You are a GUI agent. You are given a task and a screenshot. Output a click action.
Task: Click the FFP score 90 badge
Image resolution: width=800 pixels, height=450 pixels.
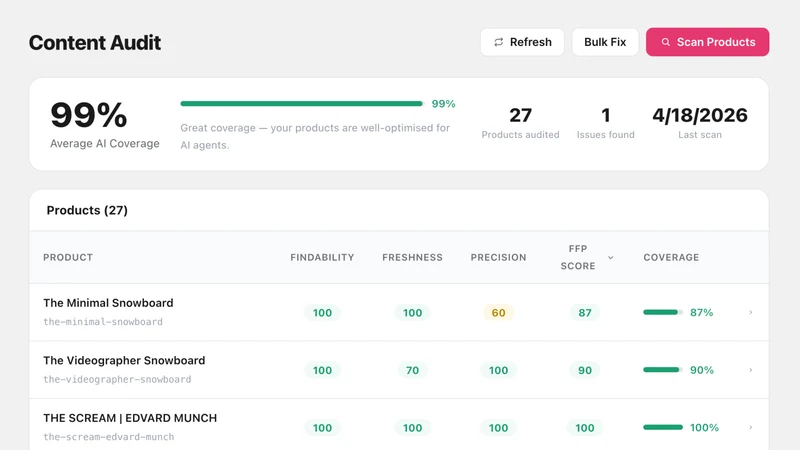point(585,370)
